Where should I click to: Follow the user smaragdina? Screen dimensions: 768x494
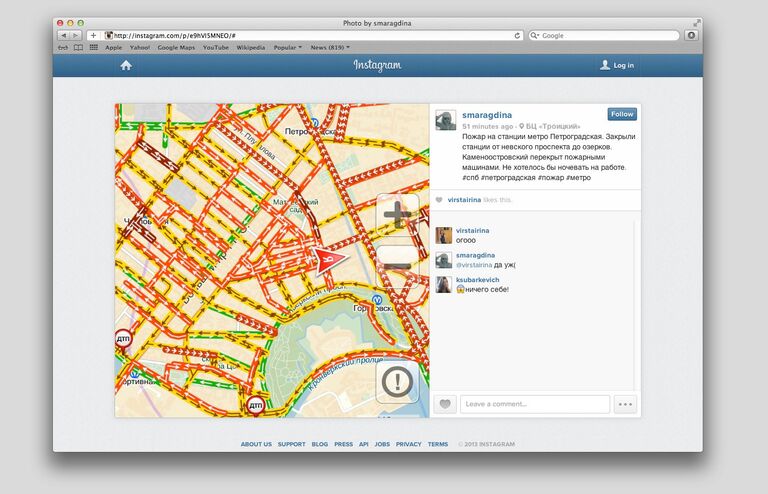621,114
